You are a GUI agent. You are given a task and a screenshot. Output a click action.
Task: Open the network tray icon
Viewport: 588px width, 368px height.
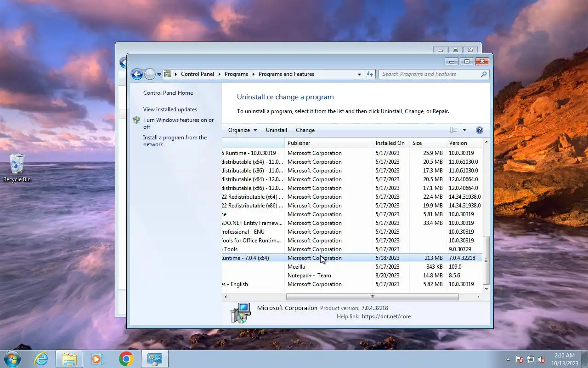tap(531, 359)
